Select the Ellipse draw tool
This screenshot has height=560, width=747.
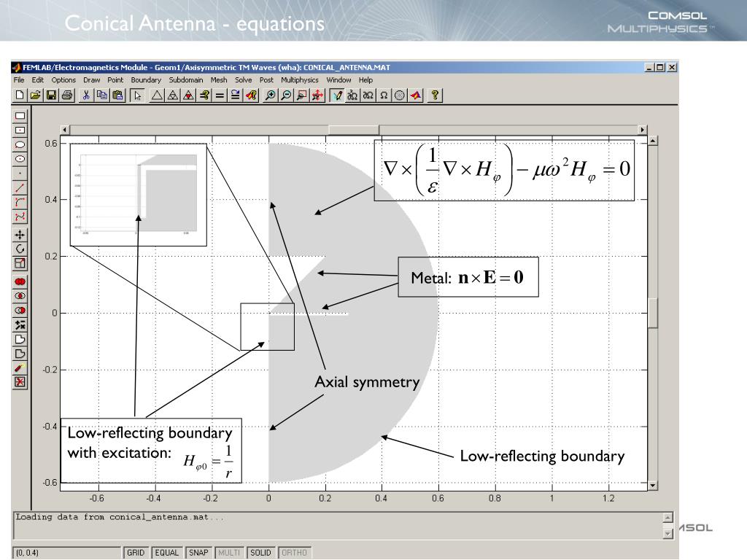[x=20, y=145]
